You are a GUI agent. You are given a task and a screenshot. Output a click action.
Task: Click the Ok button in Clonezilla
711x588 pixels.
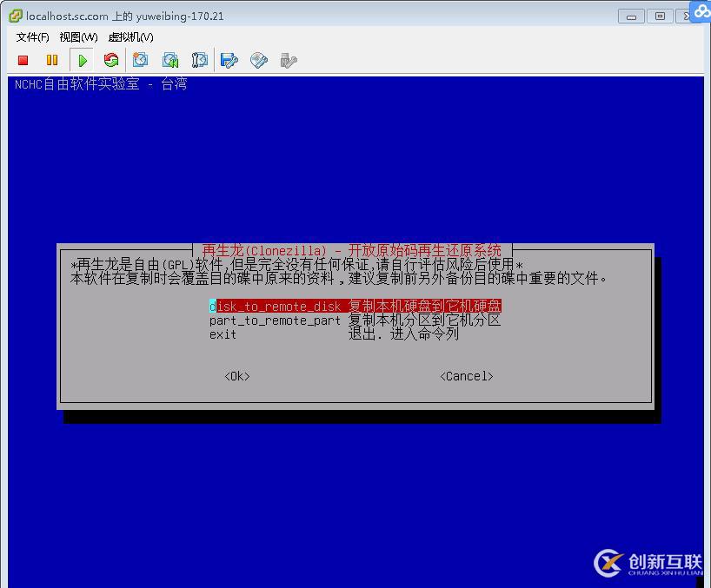coord(236,375)
